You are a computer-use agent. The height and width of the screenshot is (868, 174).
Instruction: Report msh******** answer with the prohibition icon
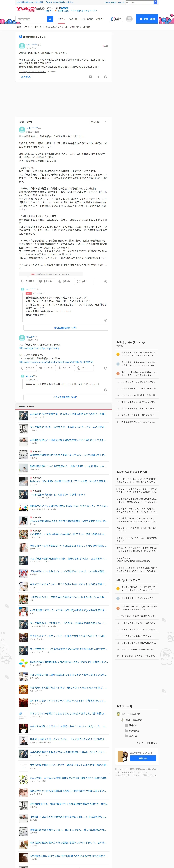105,281
